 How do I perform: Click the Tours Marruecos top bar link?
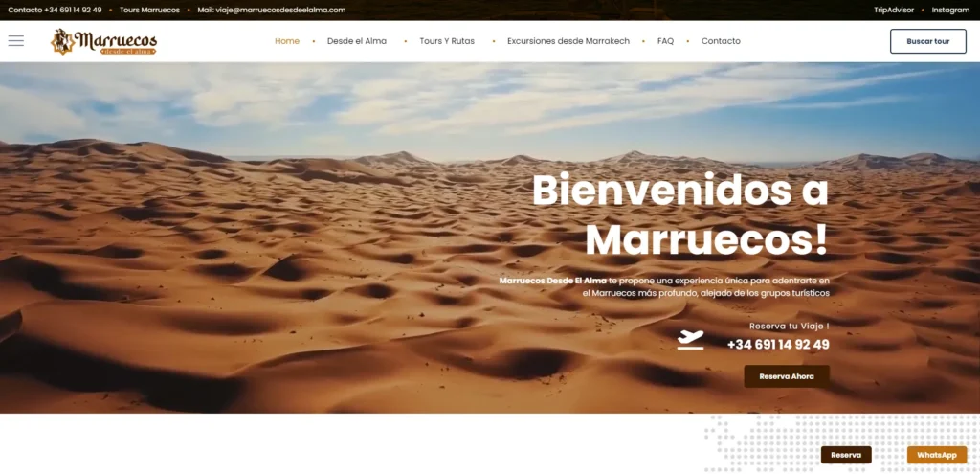point(149,10)
